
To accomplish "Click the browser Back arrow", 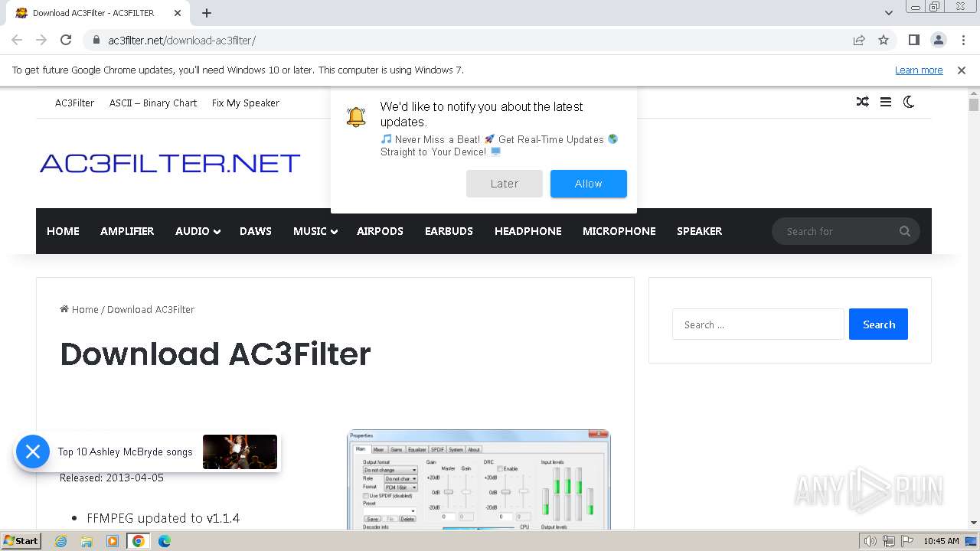I will pos(17,40).
